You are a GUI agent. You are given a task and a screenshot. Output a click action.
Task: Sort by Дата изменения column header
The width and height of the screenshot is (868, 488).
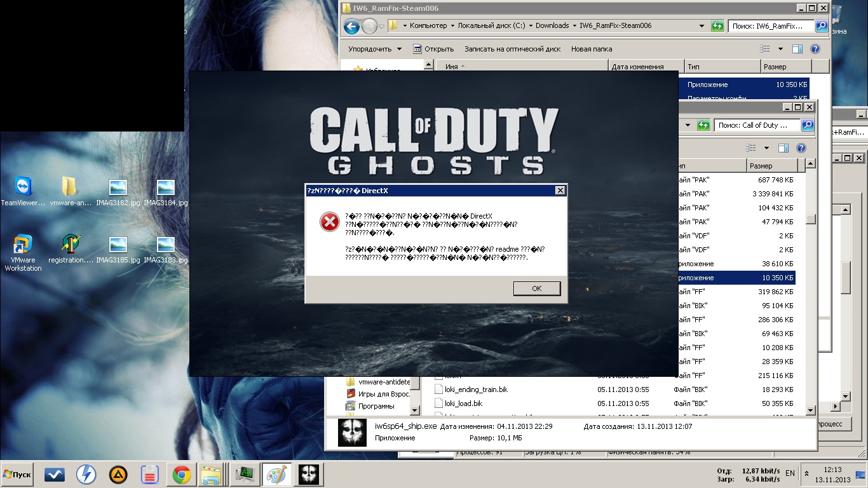(x=646, y=66)
